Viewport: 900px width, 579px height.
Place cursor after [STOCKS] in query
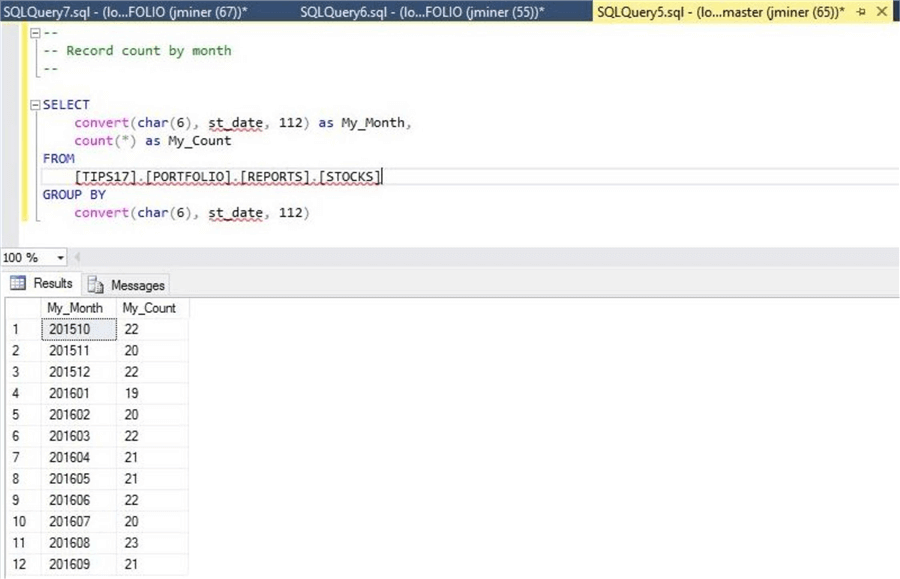pos(384,177)
